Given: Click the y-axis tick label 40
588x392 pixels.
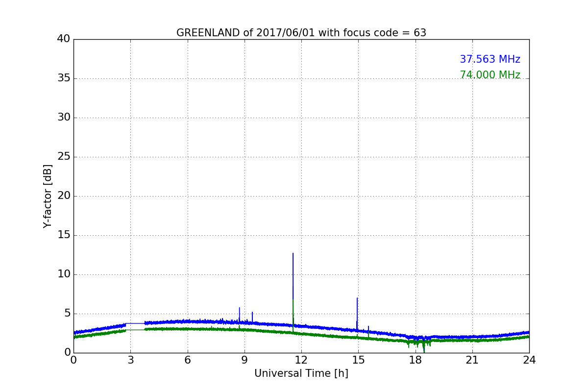Looking at the screenshot, I should point(64,39).
